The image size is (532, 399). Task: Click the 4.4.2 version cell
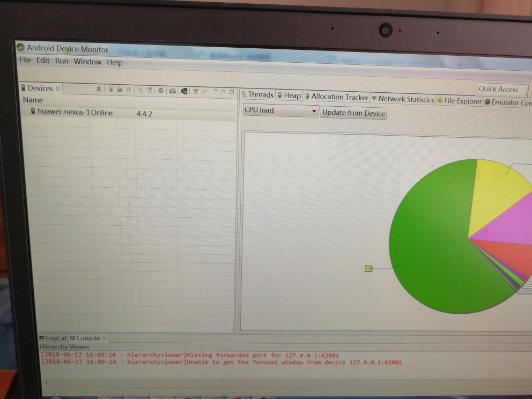point(144,114)
